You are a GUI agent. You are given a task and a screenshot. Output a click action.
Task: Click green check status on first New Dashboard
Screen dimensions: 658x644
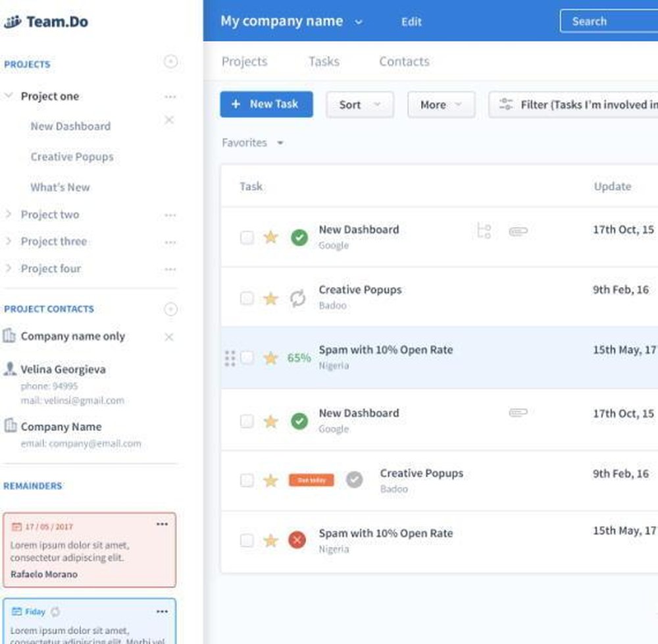click(x=299, y=238)
